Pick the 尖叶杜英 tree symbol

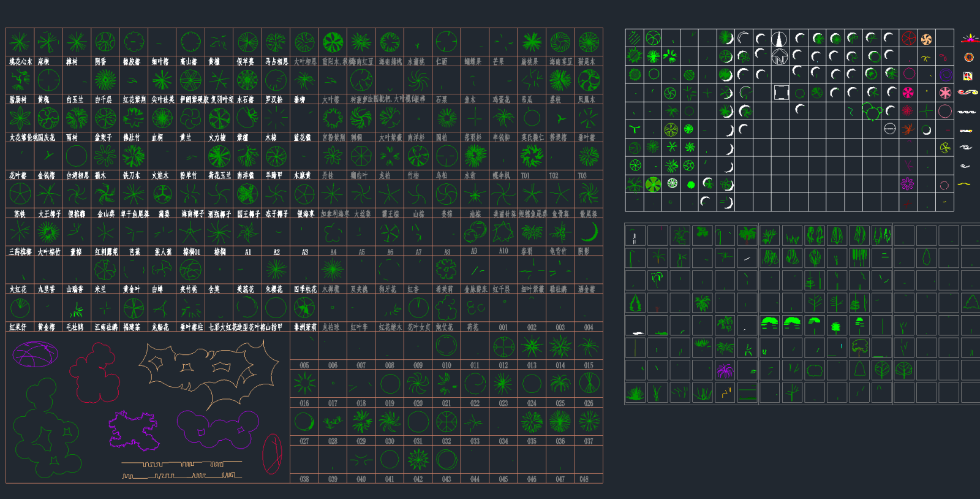[x=162, y=80]
